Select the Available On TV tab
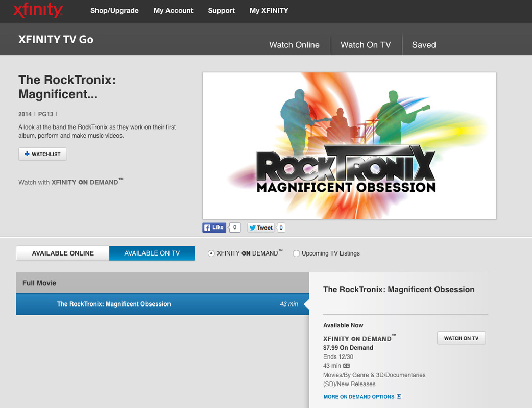This screenshot has width=532, height=408. [152, 253]
